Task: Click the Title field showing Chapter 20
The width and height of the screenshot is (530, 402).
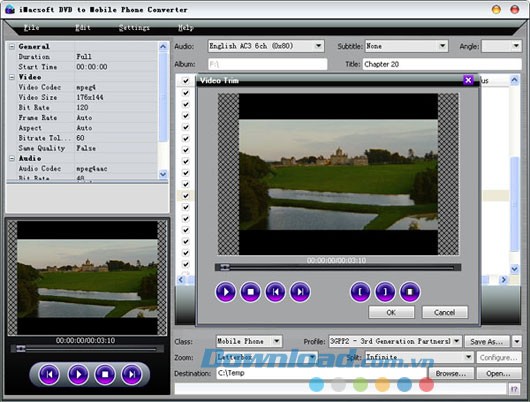Action: tap(442, 64)
